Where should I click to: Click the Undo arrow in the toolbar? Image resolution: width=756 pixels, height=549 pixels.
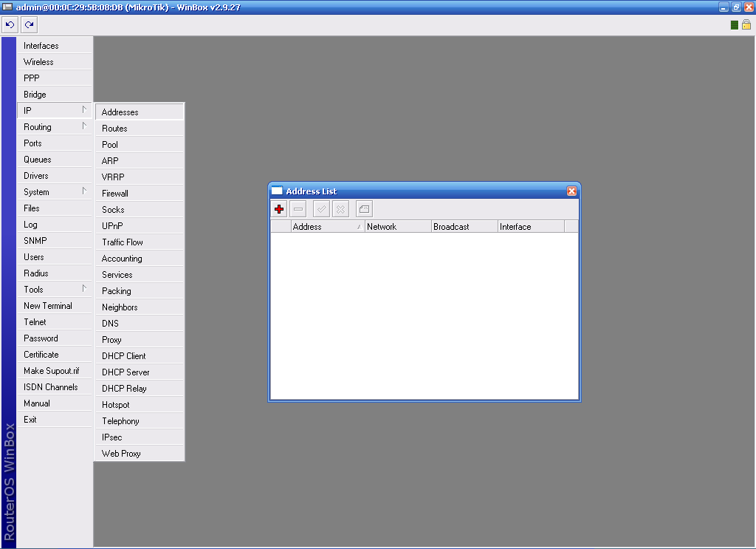tap(10, 24)
